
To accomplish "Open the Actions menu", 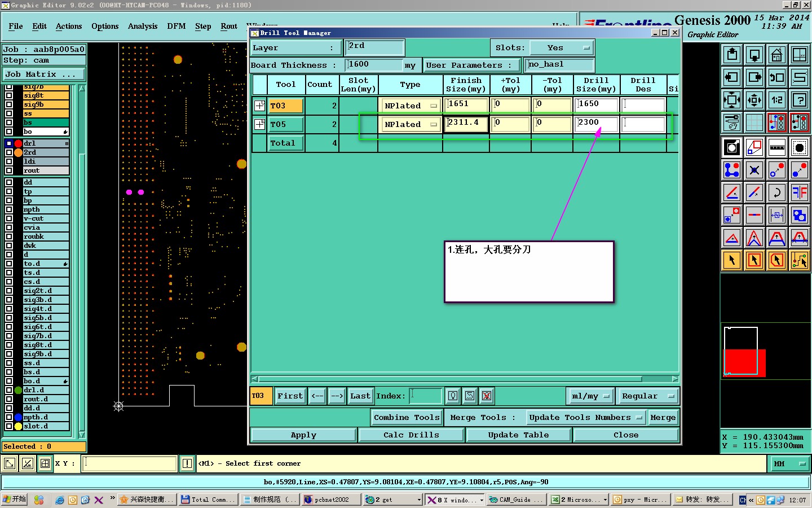I will coord(69,27).
